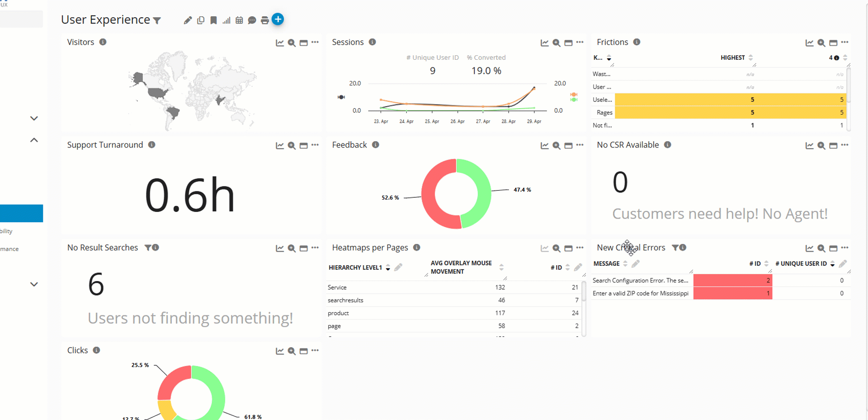Zoom into the Sessions widget
The image size is (868, 420).
tap(557, 43)
